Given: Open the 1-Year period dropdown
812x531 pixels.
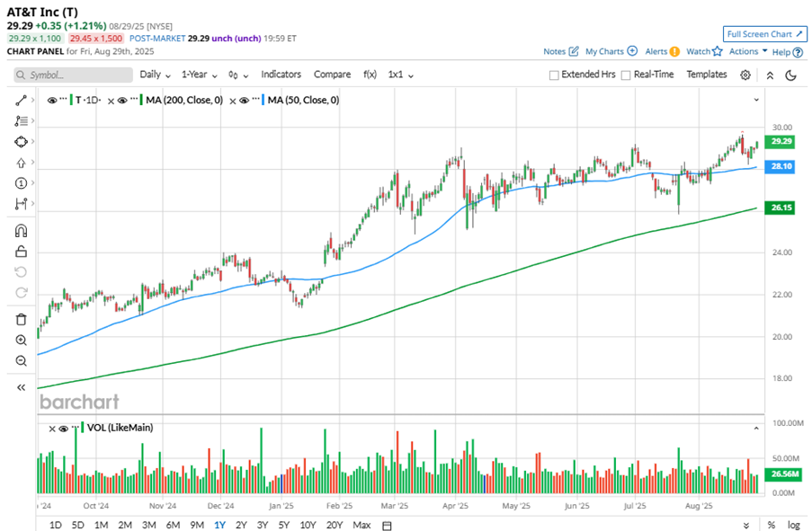Looking at the screenshot, I should 200,75.
